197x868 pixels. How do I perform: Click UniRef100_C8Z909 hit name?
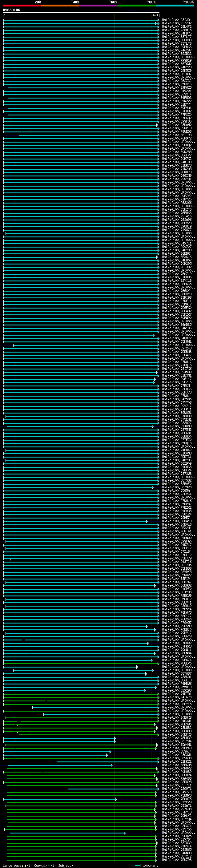click(x=177, y=464)
